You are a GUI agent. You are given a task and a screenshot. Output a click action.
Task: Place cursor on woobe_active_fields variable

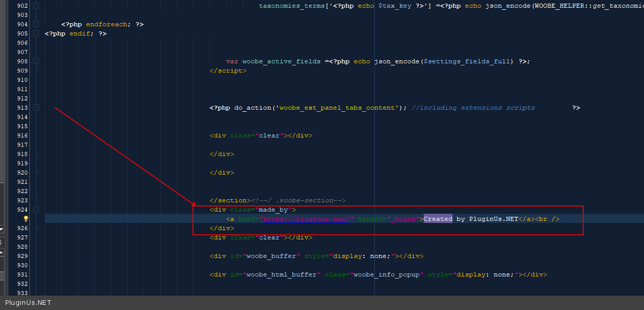pyautogui.click(x=281, y=61)
